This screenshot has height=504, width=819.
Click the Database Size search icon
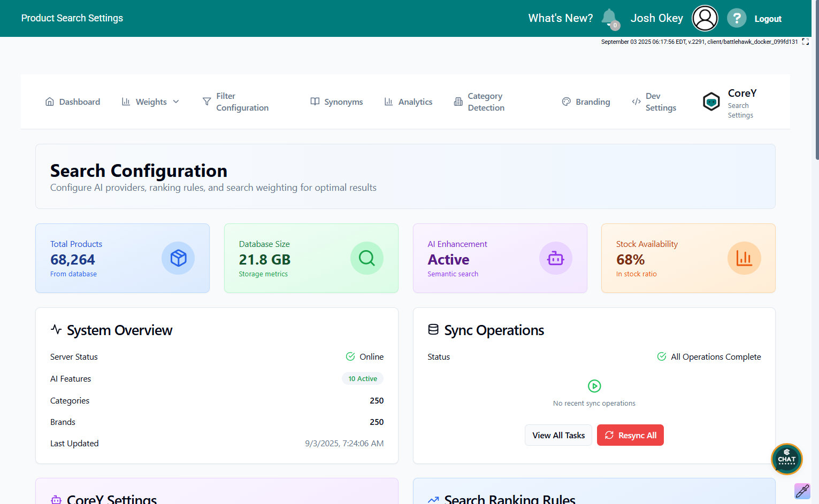(x=366, y=258)
